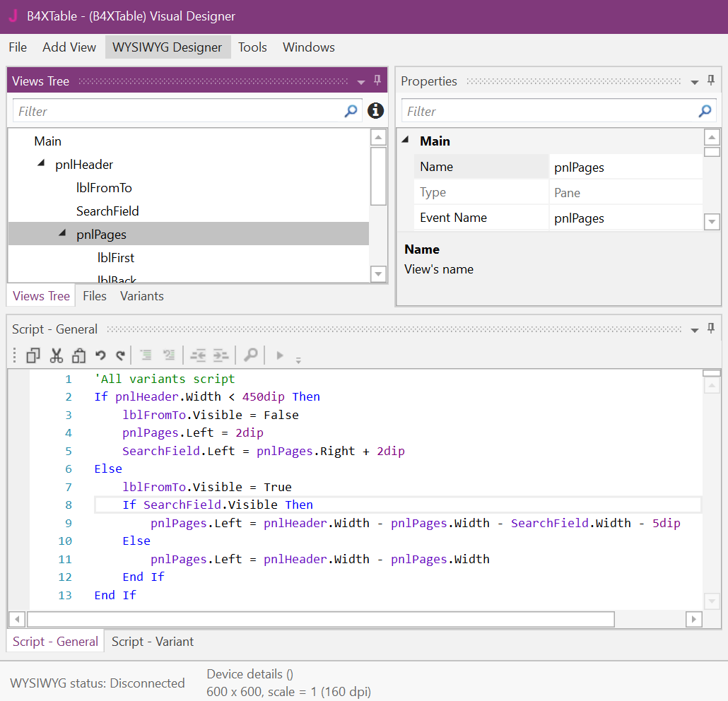Screen dimensions: 728x701
Task: Collapse the pnlHeader tree node
Action: pyautogui.click(x=41, y=165)
